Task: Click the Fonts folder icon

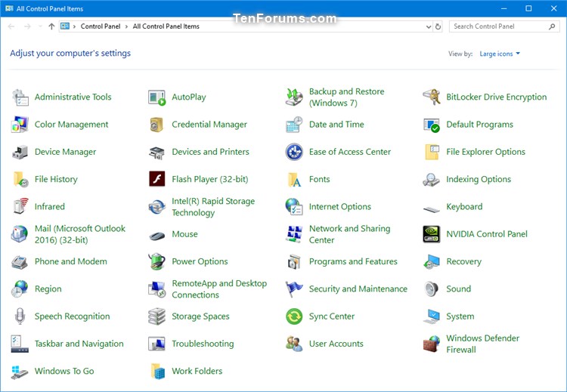Action: pyautogui.click(x=294, y=180)
